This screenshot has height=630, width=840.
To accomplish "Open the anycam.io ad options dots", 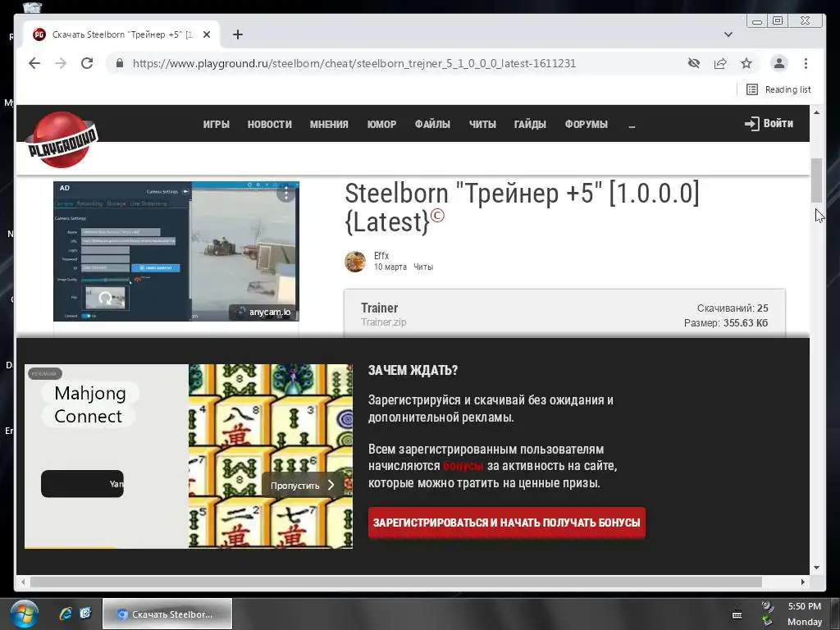I will pyautogui.click(x=286, y=193).
